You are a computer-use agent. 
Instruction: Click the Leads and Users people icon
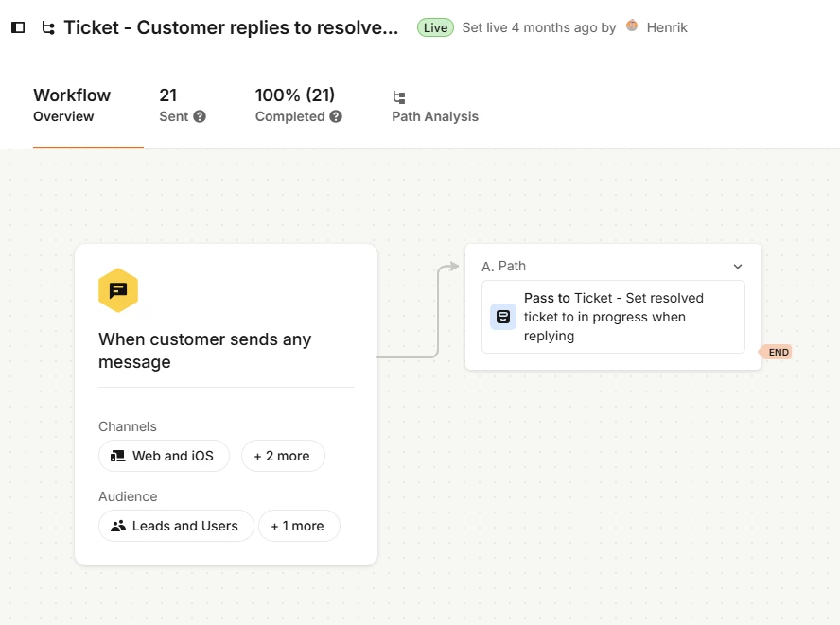tap(118, 526)
